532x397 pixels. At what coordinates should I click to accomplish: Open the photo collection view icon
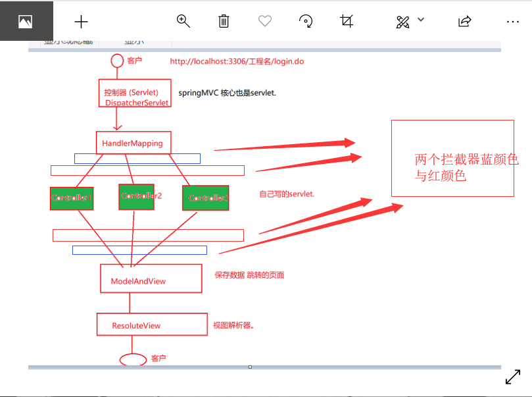click(26, 22)
